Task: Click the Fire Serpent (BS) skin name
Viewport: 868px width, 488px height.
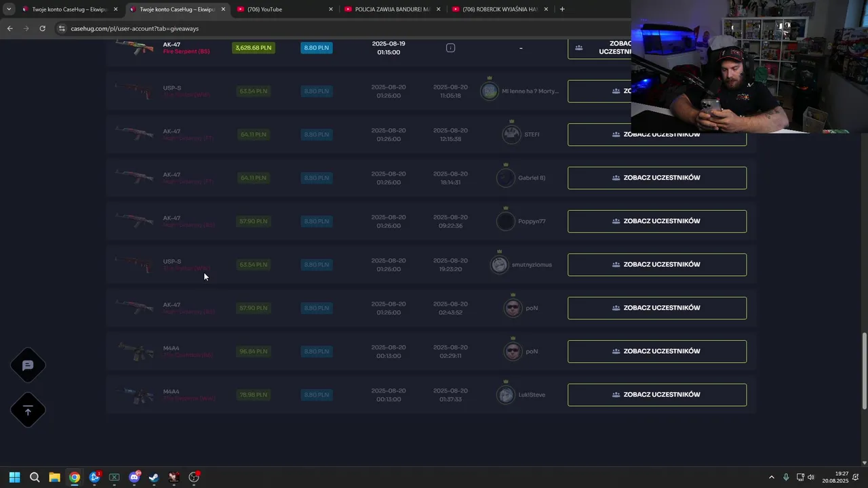Action: 186,52
